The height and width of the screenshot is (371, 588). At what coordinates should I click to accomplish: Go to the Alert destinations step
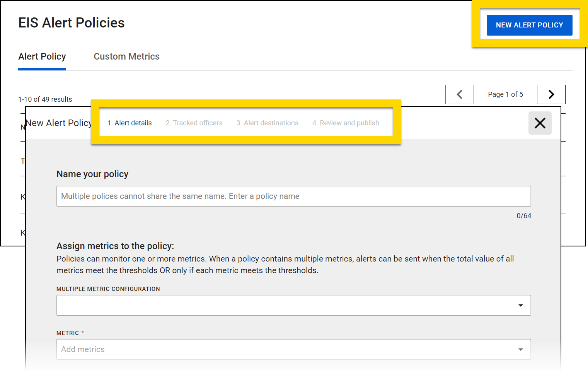tap(267, 123)
